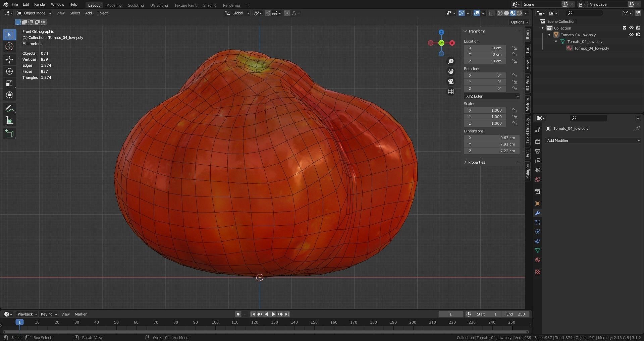
Task: Click the Zoom view magnifier icon
Action: (x=451, y=61)
